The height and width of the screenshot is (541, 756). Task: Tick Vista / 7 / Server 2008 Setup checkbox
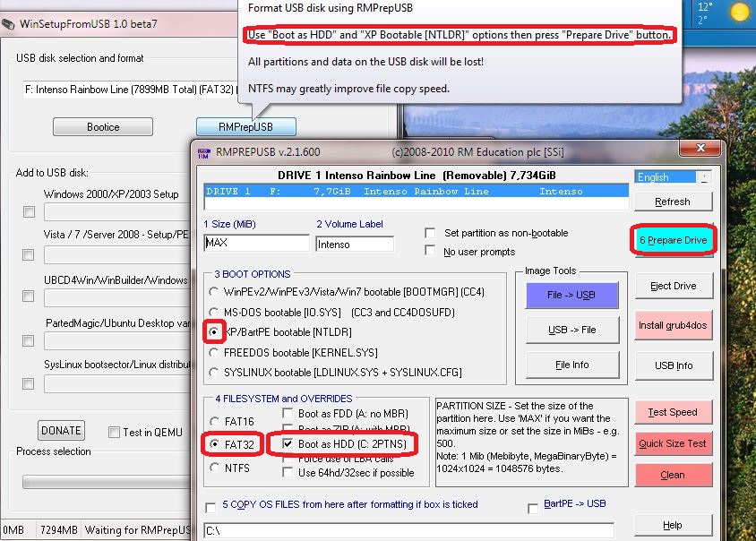point(29,254)
